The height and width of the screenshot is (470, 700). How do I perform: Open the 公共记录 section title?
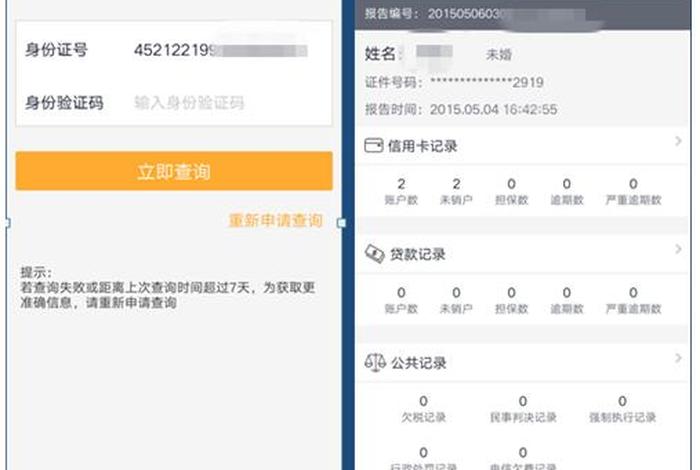(419, 363)
